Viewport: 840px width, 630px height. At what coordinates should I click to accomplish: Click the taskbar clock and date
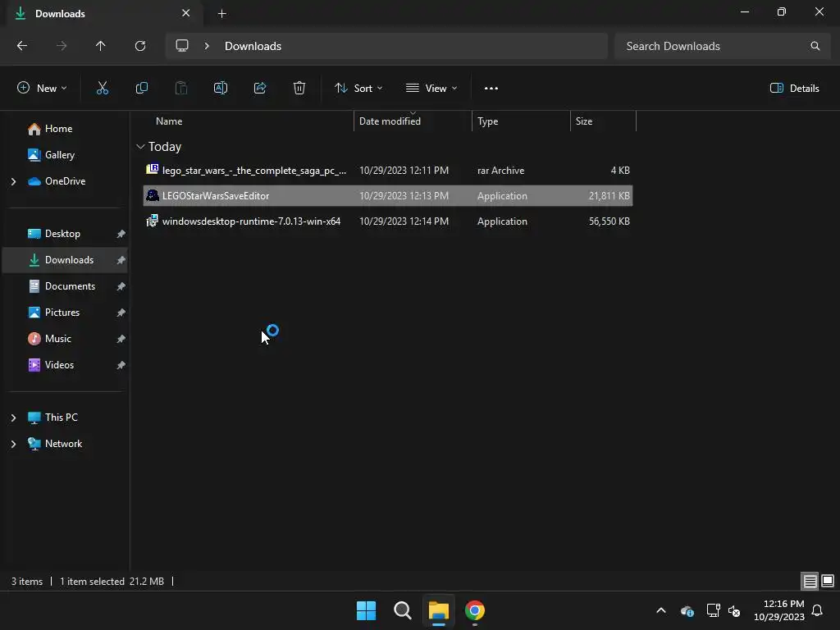[779, 610]
